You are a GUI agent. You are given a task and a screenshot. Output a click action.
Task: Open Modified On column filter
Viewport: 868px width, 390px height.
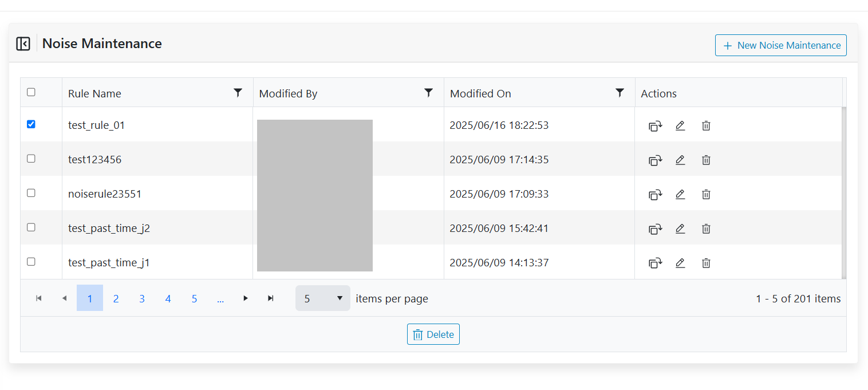(620, 93)
